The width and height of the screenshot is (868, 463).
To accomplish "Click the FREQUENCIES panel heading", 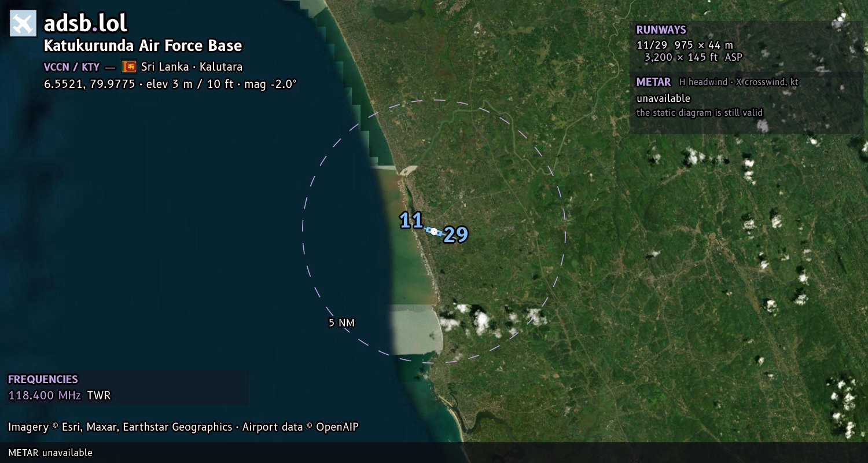I will pos(43,380).
